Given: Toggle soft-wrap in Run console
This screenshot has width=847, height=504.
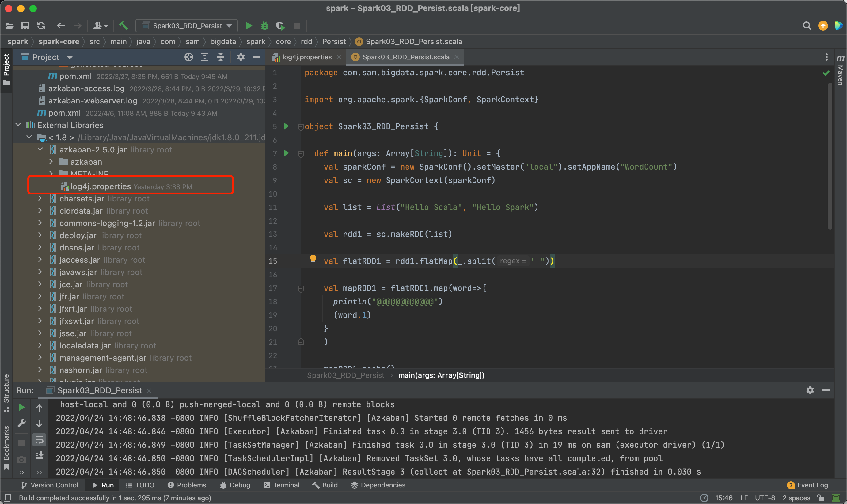Looking at the screenshot, I should pyautogui.click(x=39, y=440).
